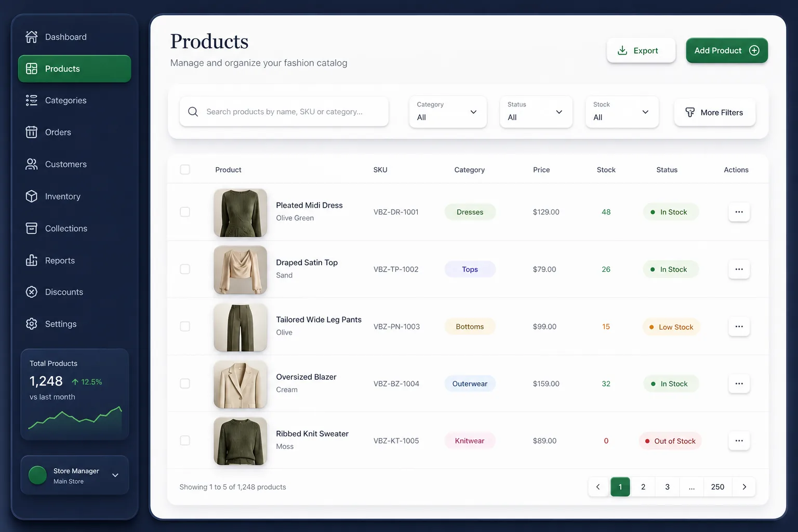Click the Inventory box icon
This screenshot has height=532, width=798.
tap(32, 196)
